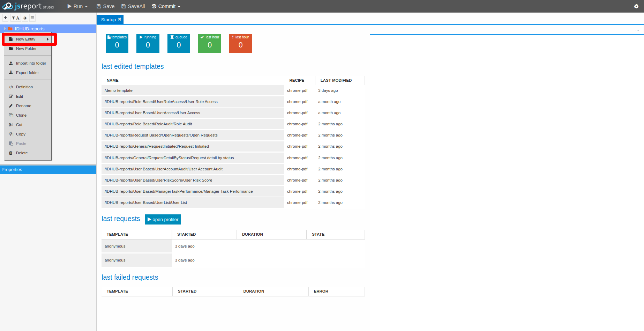Choose Rename from the context menu
Screen dimensions: 644x331
(x=23, y=106)
